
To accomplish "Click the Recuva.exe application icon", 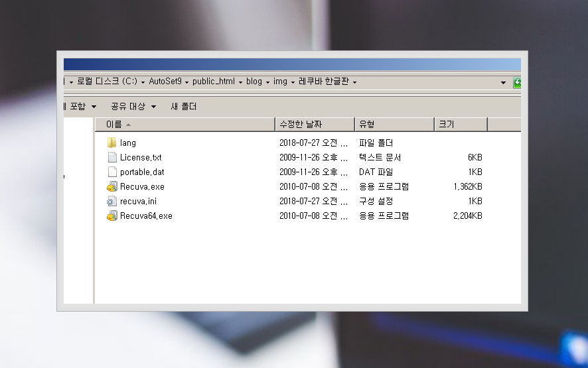I will pyautogui.click(x=111, y=186).
